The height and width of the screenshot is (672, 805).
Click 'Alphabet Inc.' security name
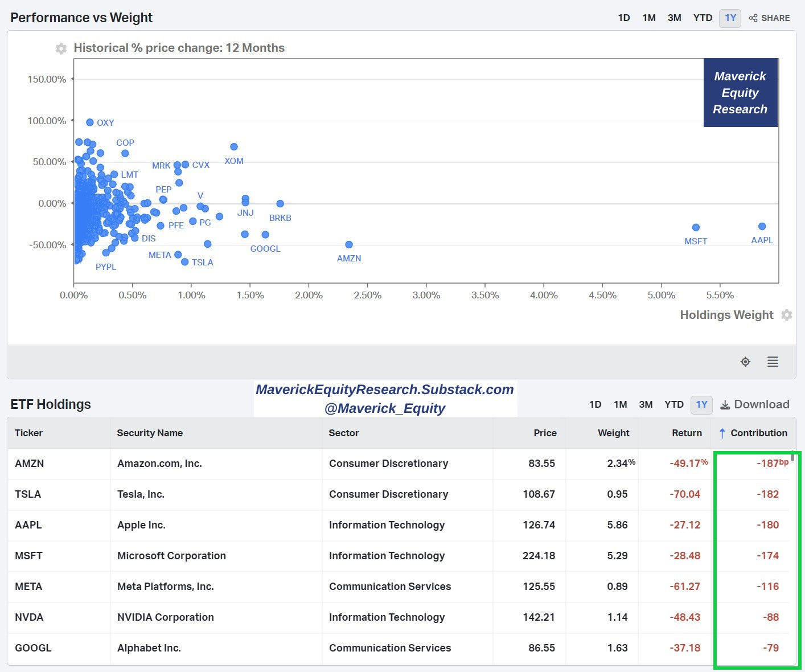pos(149,648)
